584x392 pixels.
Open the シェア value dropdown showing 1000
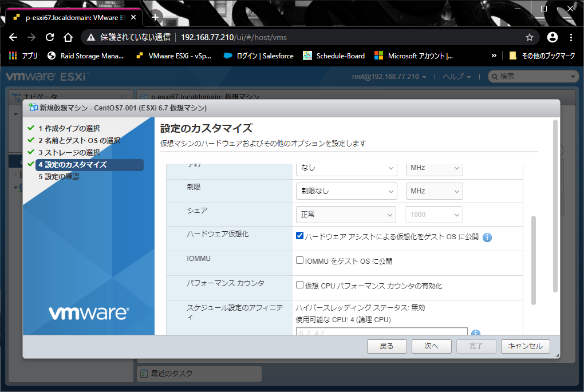[x=434, y=215]
